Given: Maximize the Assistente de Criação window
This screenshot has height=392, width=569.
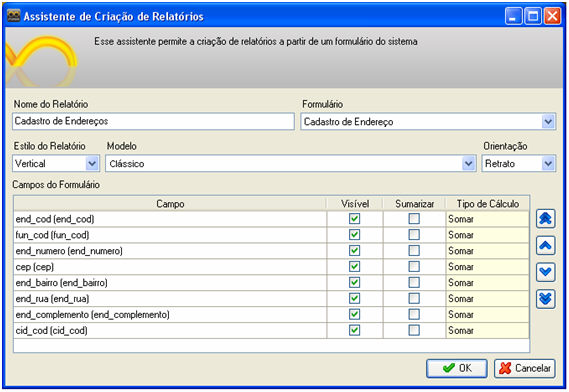Looking at the screenshot, I should 533,16.
